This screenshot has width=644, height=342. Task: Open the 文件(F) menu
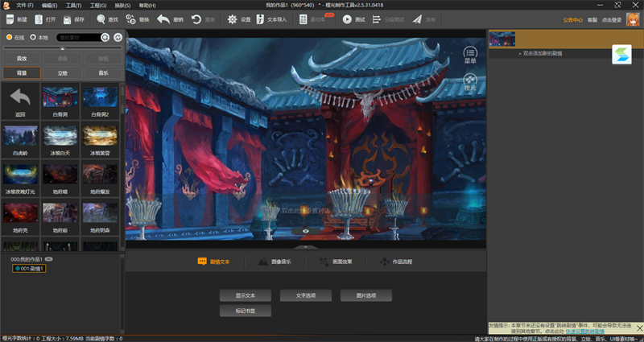tap(25, 5)
